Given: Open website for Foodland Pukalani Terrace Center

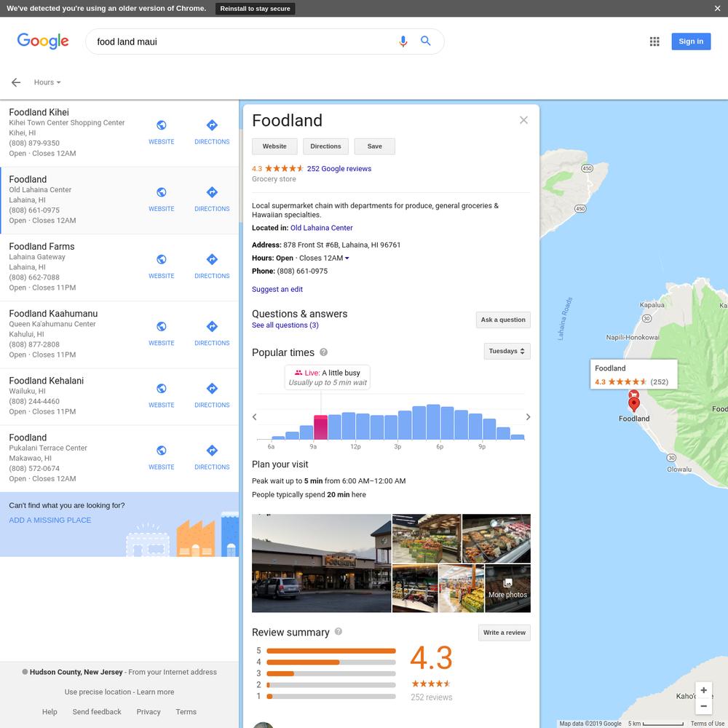Looking at the screenshot, I should 161,457.
